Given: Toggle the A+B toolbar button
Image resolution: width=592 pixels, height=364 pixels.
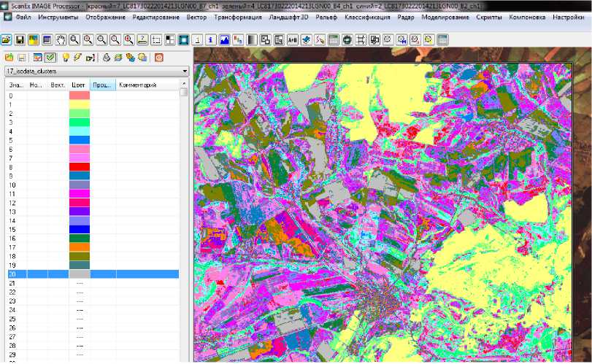Looking at the screenshot, I should coord(293,39).
